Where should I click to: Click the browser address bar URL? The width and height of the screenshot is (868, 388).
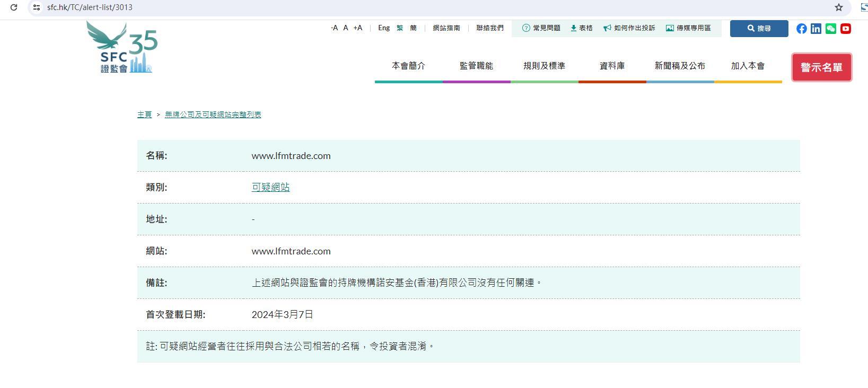(90, 7)
